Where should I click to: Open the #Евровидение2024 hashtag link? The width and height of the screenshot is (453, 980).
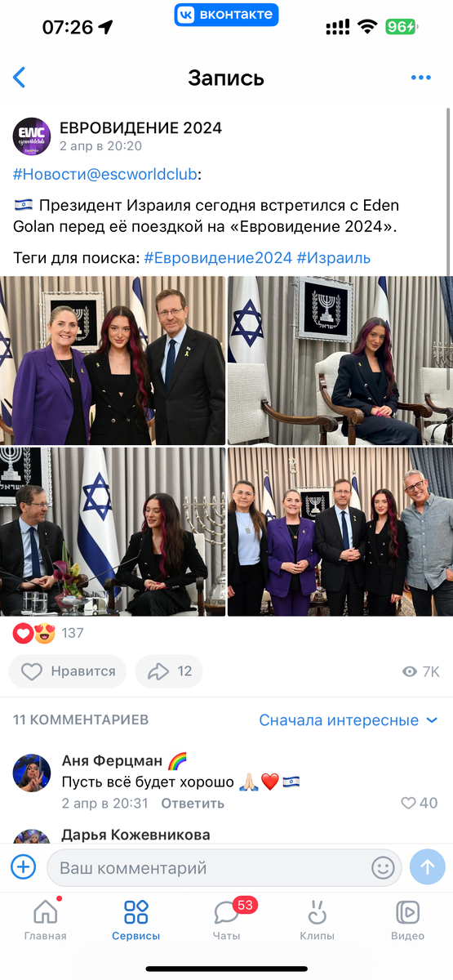pos(218,258)
